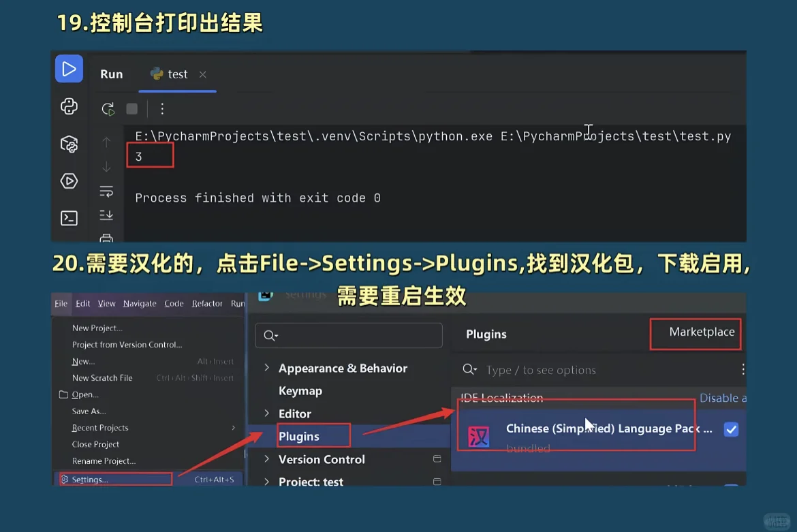
Task: Expand the Version Control section
Action: pyautogui.click(x=266, y=459)
